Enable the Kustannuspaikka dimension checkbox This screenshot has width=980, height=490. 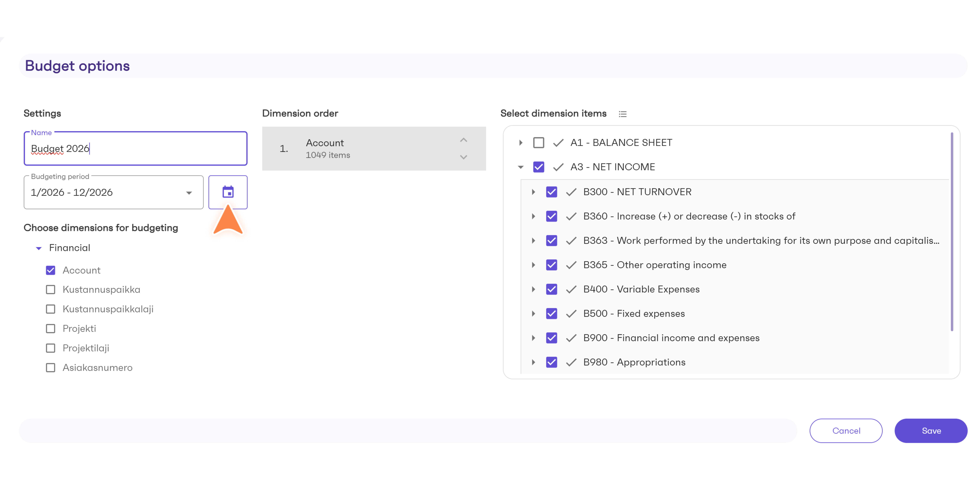click(51, 290)
